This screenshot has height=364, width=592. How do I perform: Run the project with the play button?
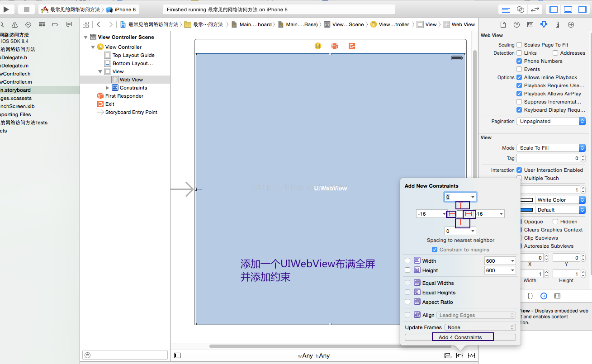[x=7, y=9]
